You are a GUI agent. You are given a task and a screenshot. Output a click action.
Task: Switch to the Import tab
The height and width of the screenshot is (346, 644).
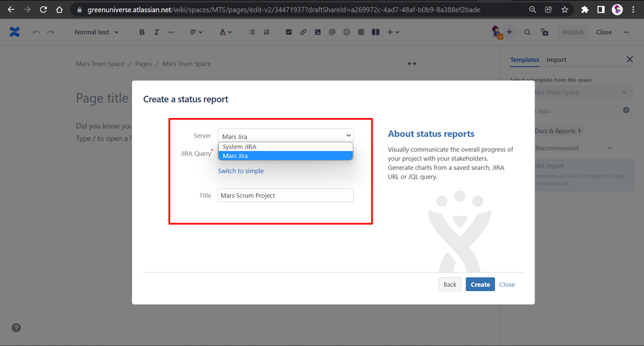click(x=556, y=59)
